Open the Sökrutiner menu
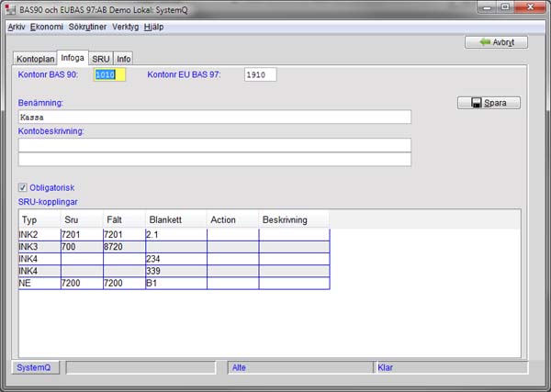This screenshot has width=551, height=392. tap(87, 27)
